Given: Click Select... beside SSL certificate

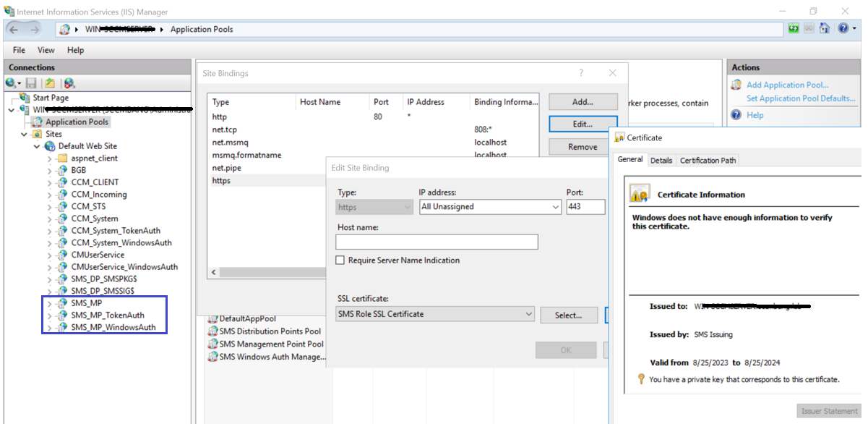Looking at the screenshot, I should pyautogui.click(x=569, y=315).
